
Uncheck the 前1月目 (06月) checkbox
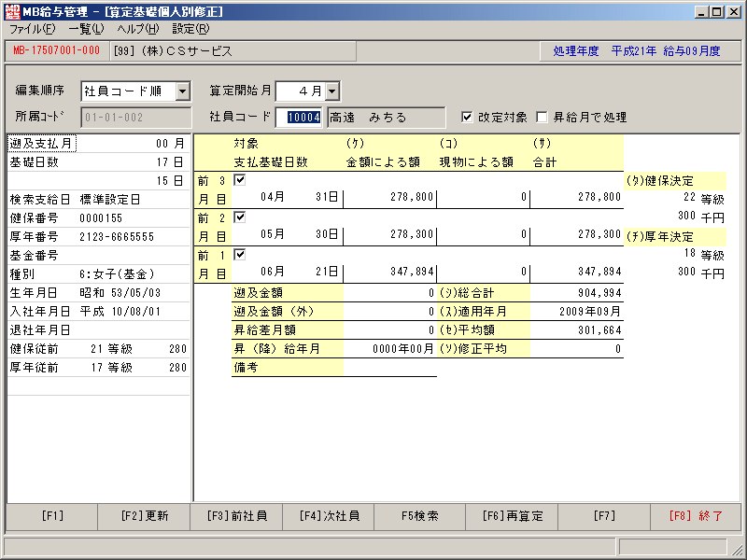pos(239,254)
